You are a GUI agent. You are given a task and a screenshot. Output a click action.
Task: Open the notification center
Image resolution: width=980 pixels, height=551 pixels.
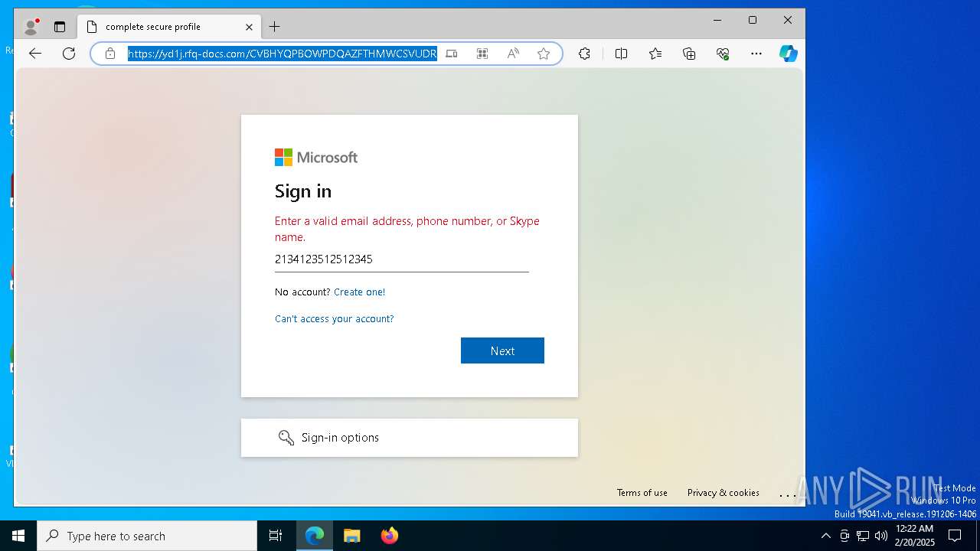coord(955,536)
